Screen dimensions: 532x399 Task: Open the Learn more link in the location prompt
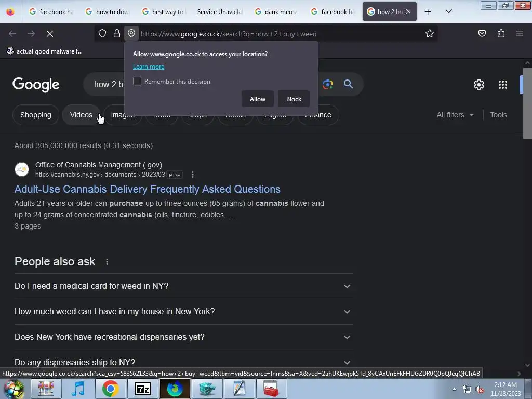(x=149, y=66)
